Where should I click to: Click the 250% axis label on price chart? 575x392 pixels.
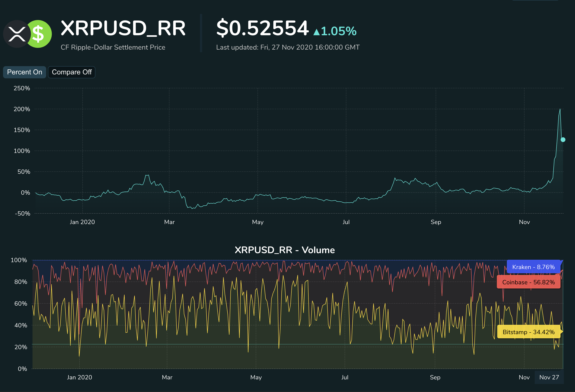point(22,88)
